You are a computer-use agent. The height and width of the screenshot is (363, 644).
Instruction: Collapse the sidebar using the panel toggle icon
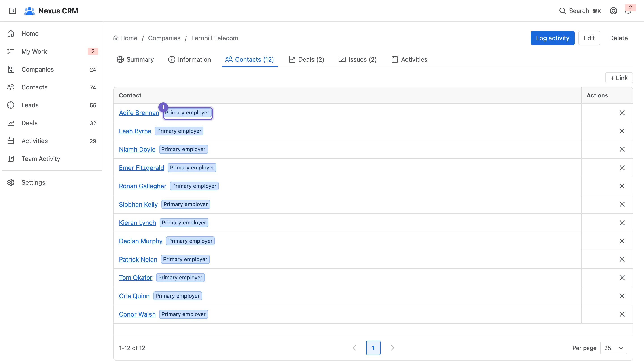[12, 11]
